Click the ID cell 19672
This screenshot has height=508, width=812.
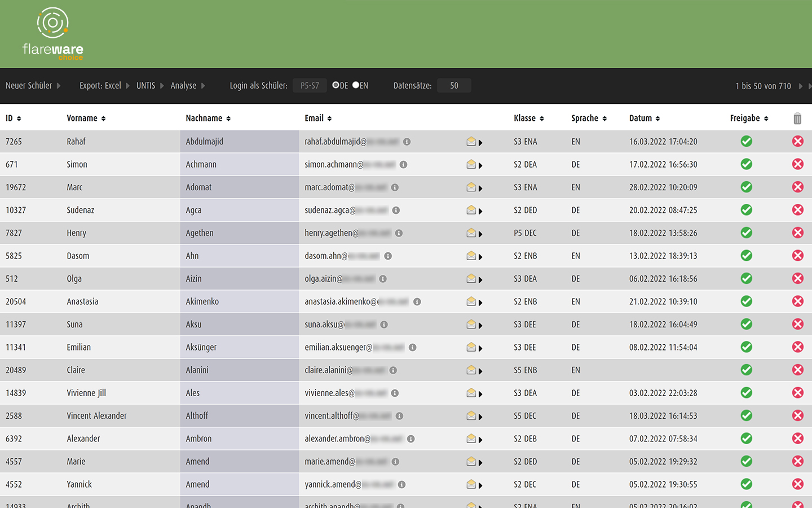coord(16,187)
